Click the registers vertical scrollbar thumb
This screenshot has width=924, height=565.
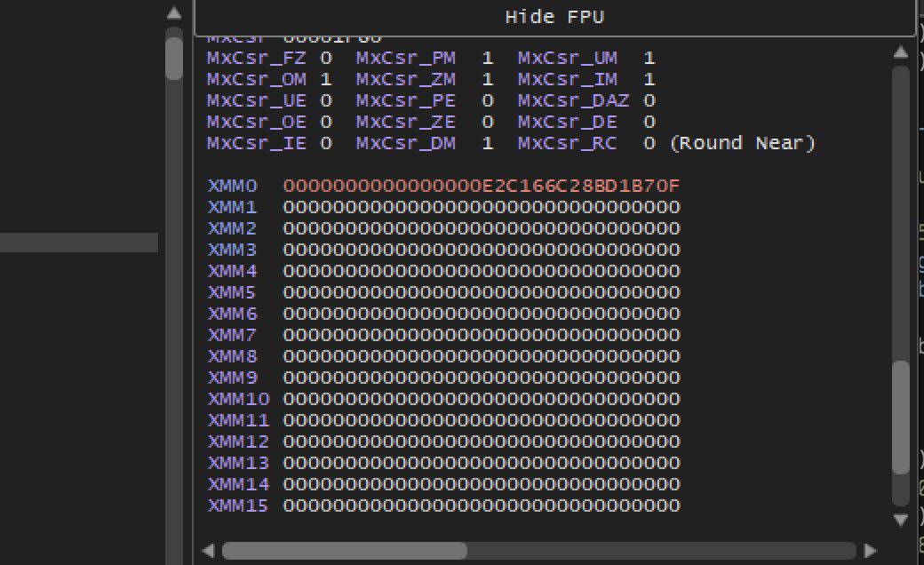tap(900, 418)
